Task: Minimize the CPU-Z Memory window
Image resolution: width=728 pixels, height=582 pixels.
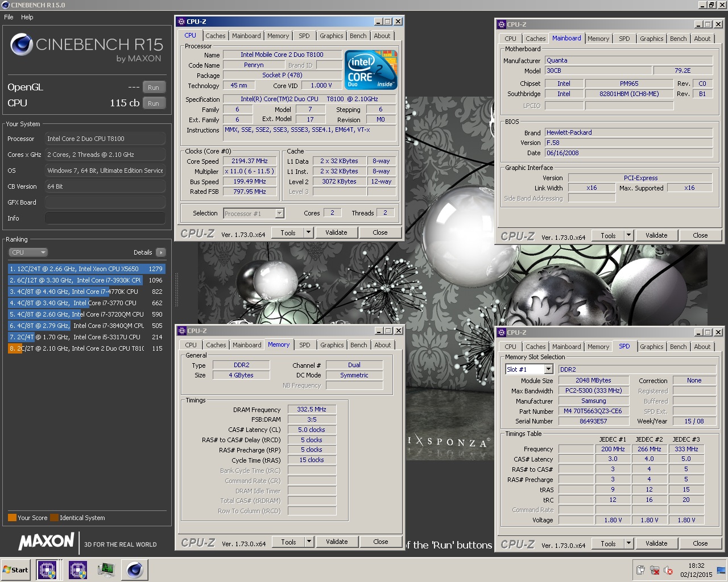Action: pyautogui.click(x=379, y=331)
